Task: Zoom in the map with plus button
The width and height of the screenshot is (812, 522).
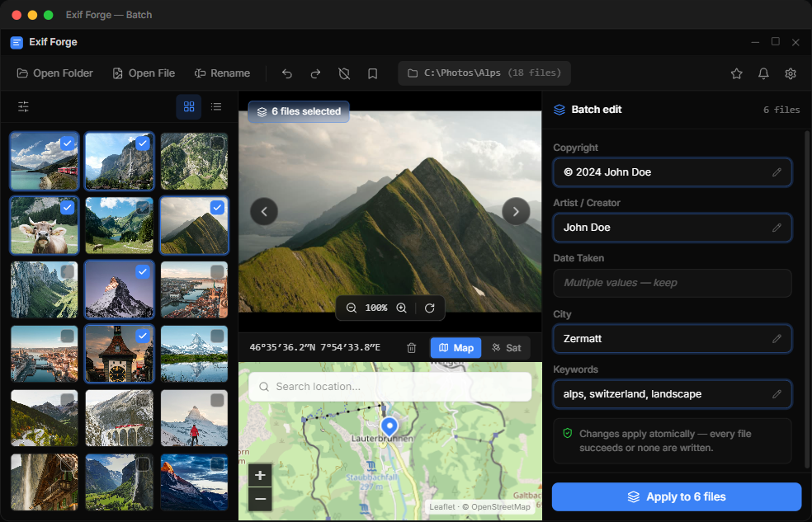Action: click(260, 475)
